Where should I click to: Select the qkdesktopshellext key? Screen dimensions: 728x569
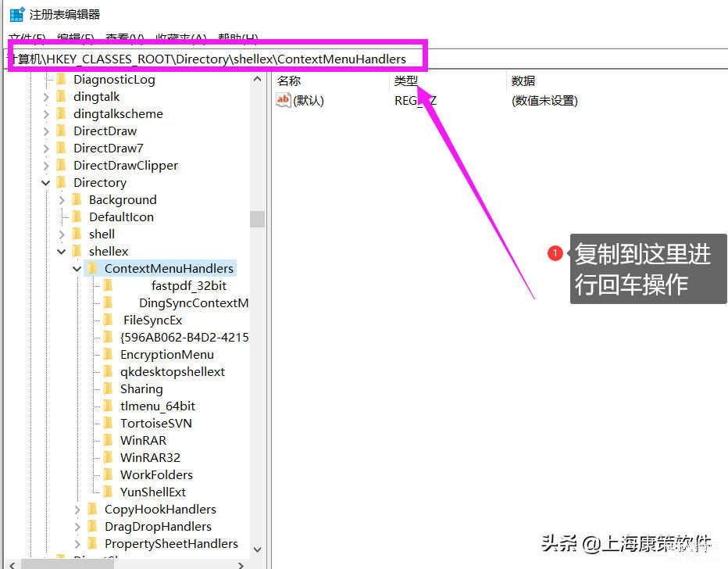pyautogui.click(x=172, y=371)
